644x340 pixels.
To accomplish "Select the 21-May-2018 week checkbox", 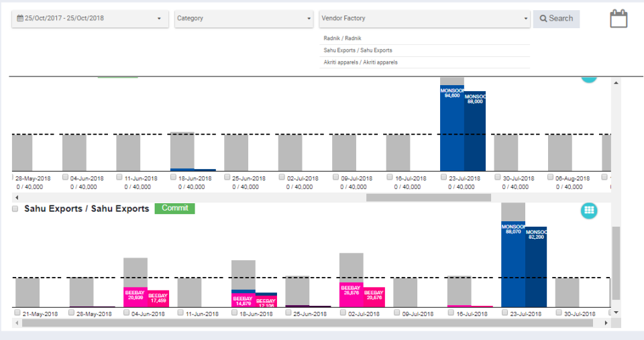I will 18,313.
